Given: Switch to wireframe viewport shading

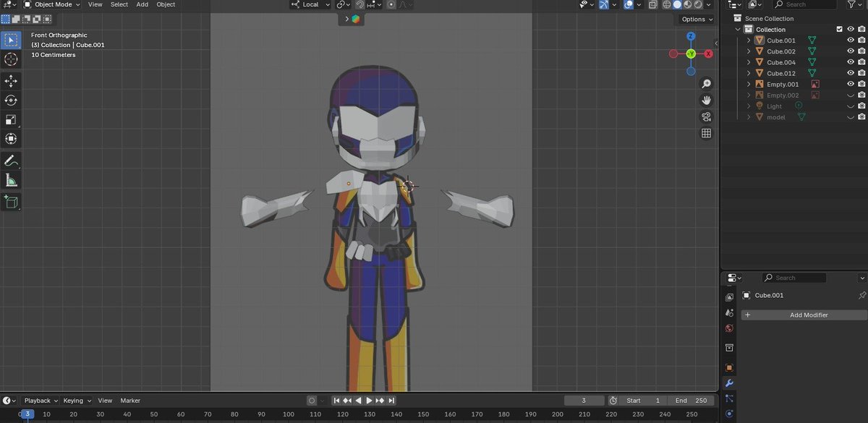Looking at the screenshot, I should (x=667, y=4).
